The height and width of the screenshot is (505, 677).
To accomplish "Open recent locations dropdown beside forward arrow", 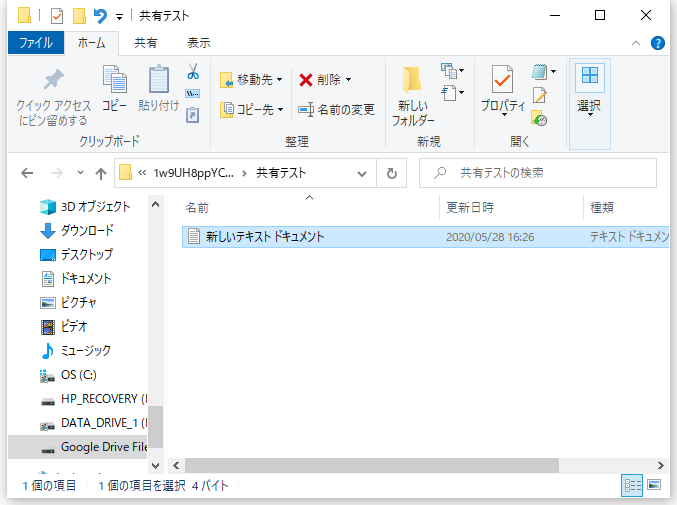I will click(x=80, y=173).
